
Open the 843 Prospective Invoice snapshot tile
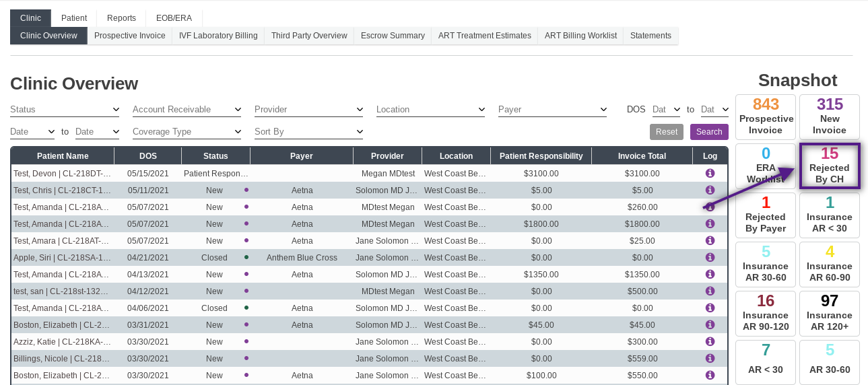pos(766,117)
